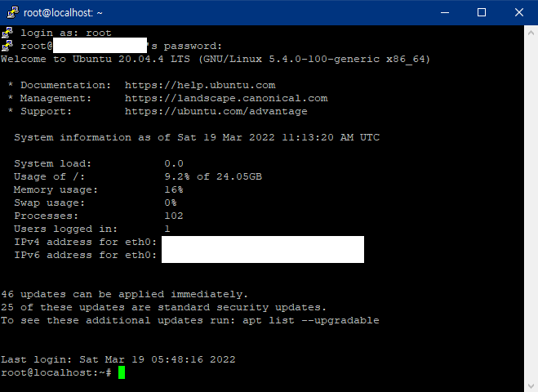Image resolution: width=538 pixels, height=392 pixels.
Task: Click '25 of these updates are standard security updates' line
Action: click(x=163, y=307)
